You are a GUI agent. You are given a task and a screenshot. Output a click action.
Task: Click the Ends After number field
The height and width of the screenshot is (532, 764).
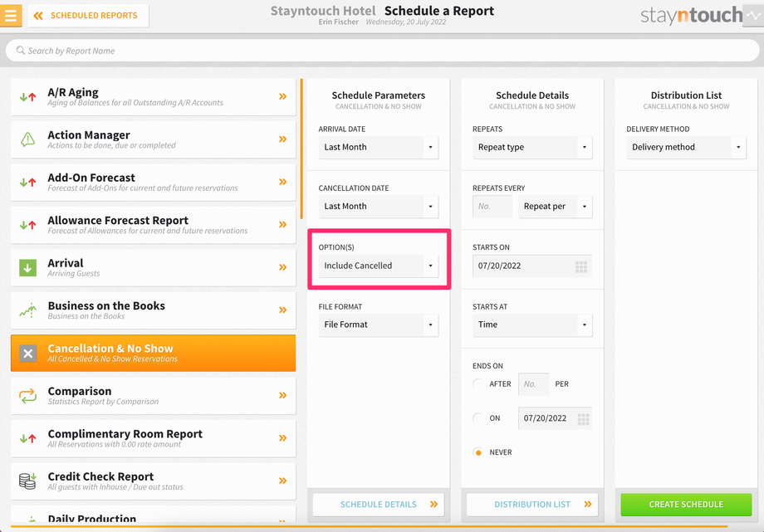tap(533, 384)
